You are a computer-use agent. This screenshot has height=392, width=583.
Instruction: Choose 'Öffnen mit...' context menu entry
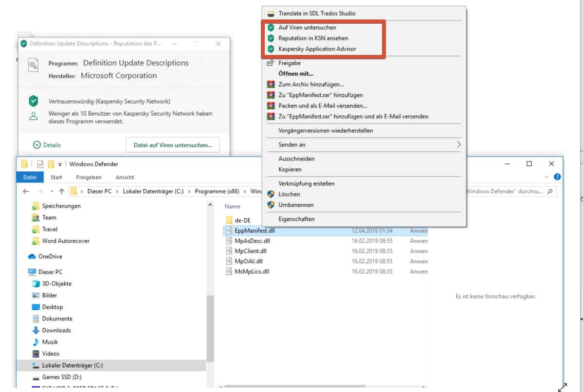pos(295,73)
